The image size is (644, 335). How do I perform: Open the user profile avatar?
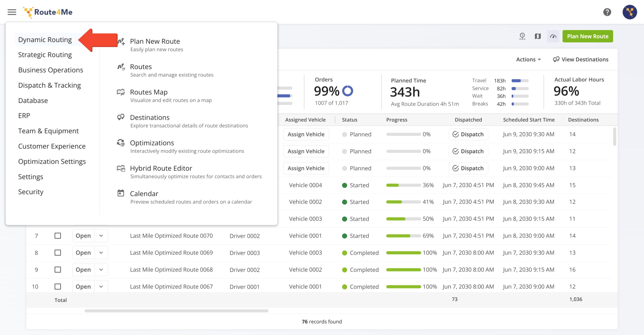pos(630,12)
